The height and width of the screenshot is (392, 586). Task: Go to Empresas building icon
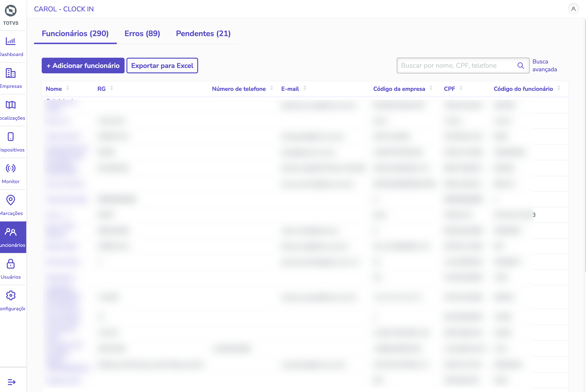[10, 73]
